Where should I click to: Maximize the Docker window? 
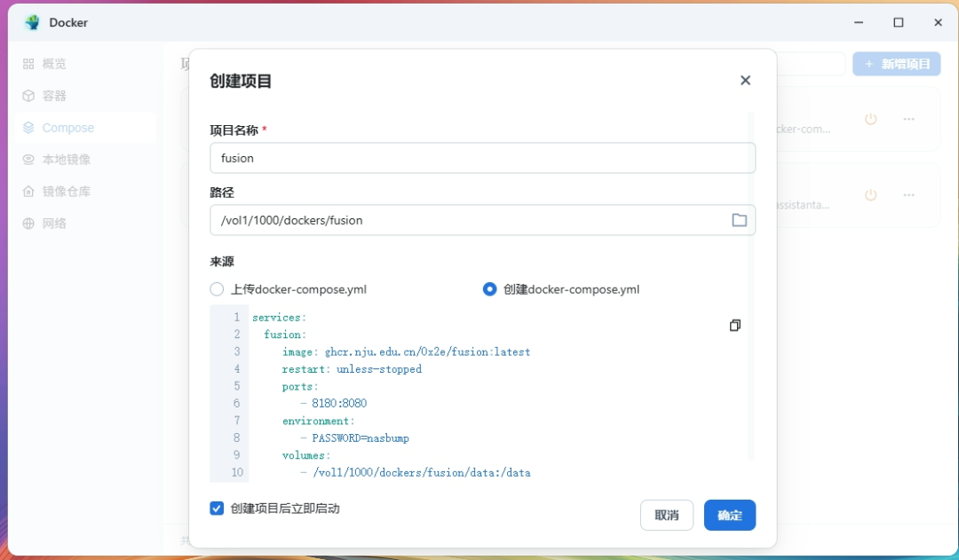[x=899, y=22]
